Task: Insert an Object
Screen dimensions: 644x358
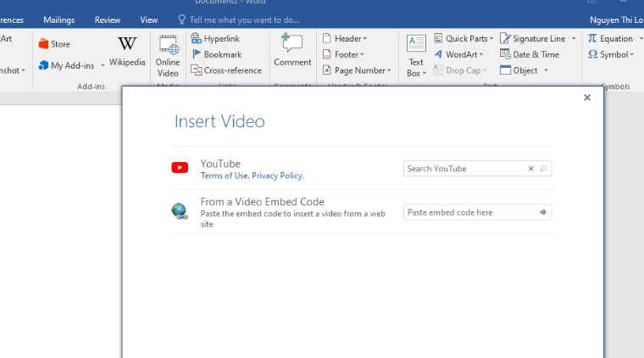Action: pyautogui.click(x=519, y=70)
